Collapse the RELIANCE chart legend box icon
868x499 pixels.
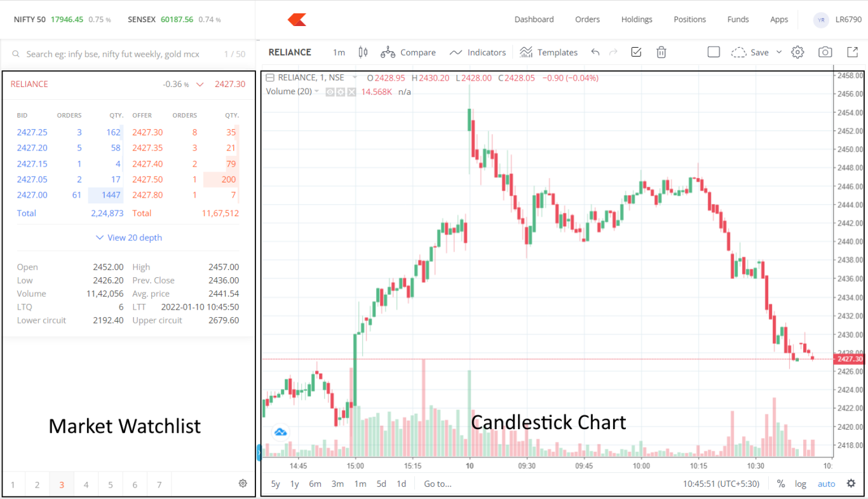tap(270, 78)
